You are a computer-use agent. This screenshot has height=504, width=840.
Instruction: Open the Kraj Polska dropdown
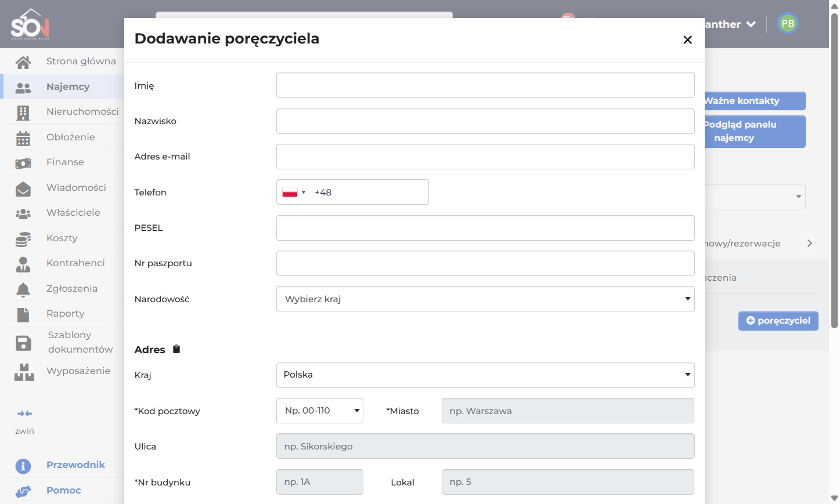[x=485, y=375]
